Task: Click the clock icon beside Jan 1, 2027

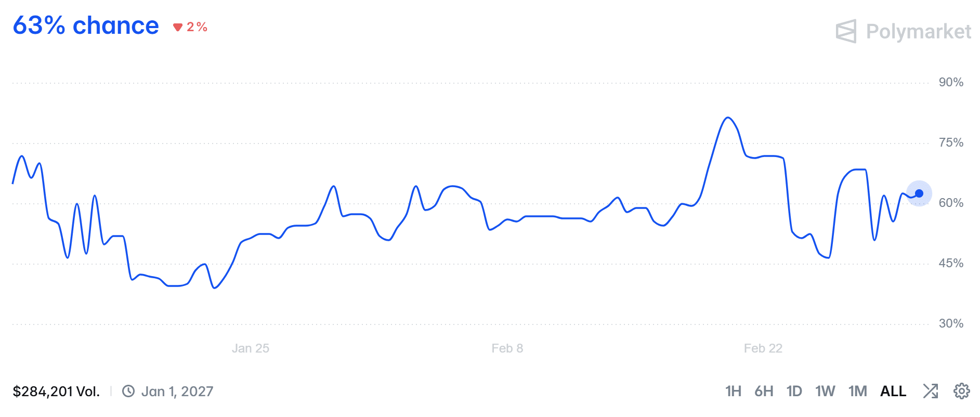Action: pyautogui.click(x=128, y=391)
